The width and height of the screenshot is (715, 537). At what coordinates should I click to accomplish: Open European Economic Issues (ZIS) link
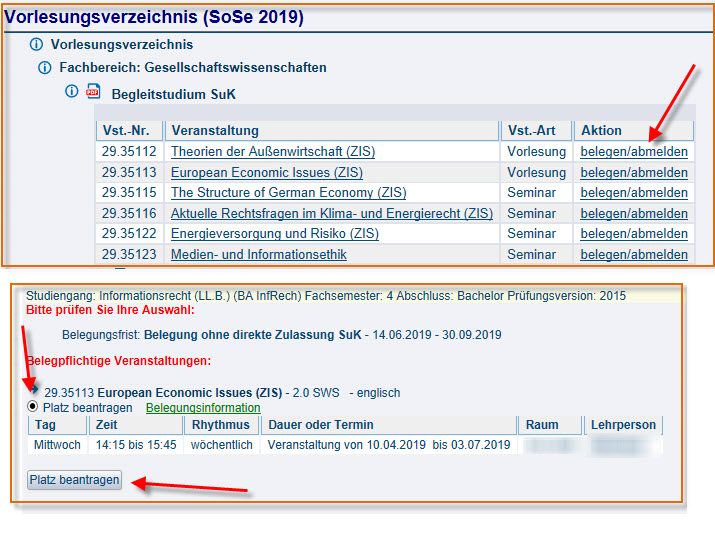pos(267,172)
